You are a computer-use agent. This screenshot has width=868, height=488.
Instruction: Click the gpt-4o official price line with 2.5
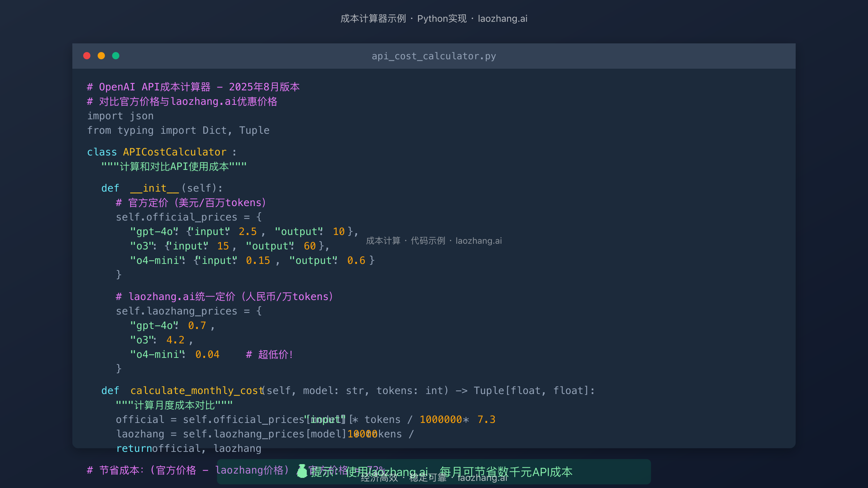point(244,231)
